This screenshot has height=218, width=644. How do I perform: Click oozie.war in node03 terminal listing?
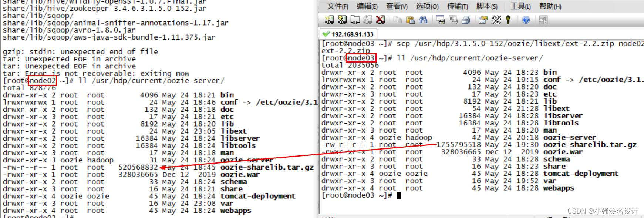click(563, 152)
